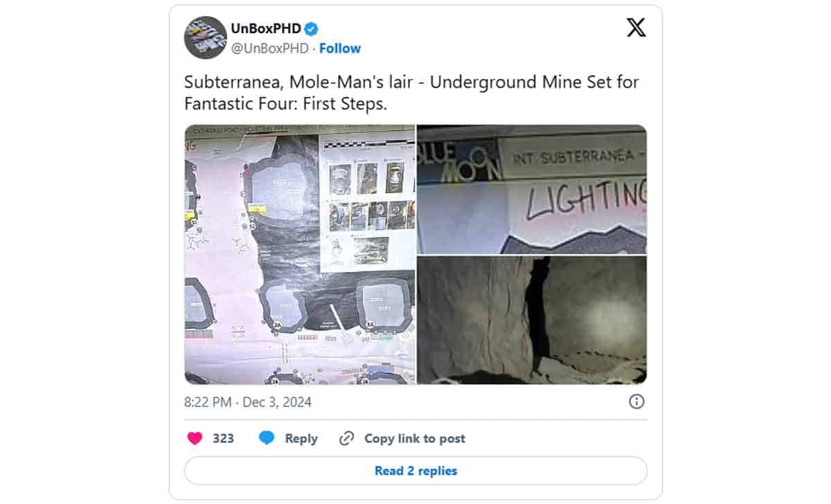Image resolution: width=831 pixels, height=504 pixels.
Task: Open the underground mine map photo
Action: pos(300,254)
